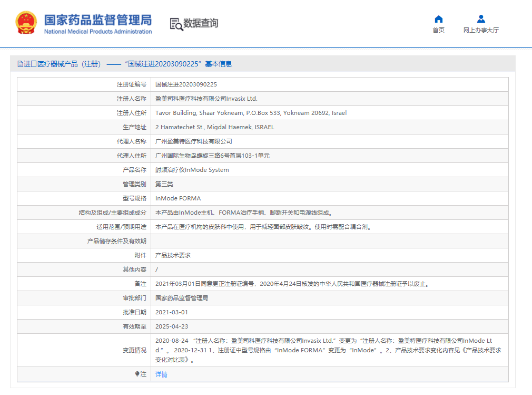Click the intended use text 本产品在医疗机构
The height and width of the screenshot is (395, 532).
[264, 227]
